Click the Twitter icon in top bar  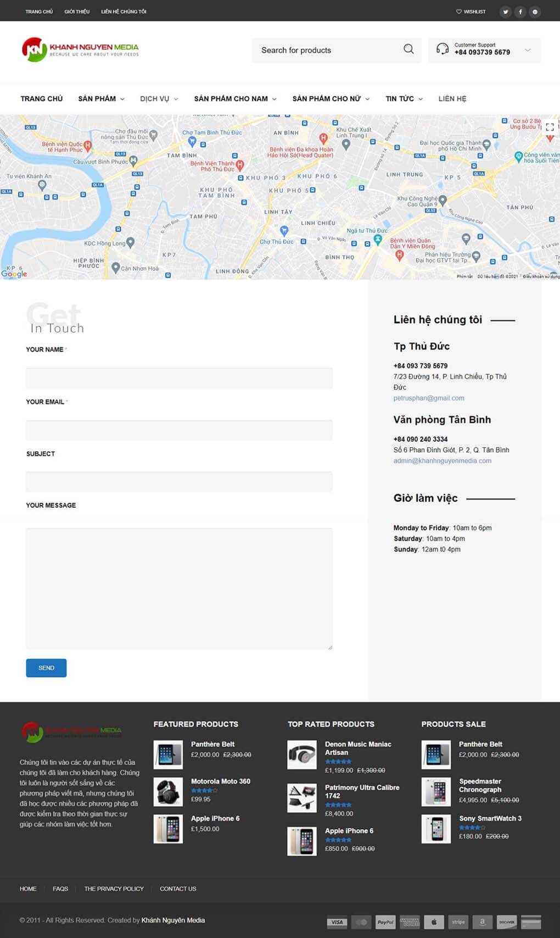505,12
